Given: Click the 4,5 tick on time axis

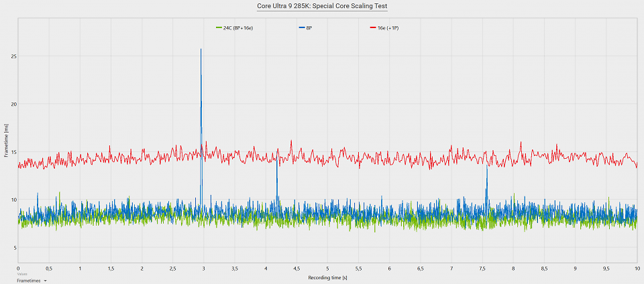Looking at the screenshot, I should tap(297, 269).
